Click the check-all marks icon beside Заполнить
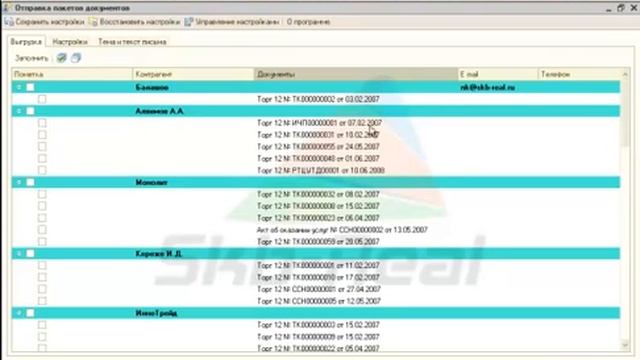This screenshot has height=360, width=640. pyautogui.click(x=62, y=58)
